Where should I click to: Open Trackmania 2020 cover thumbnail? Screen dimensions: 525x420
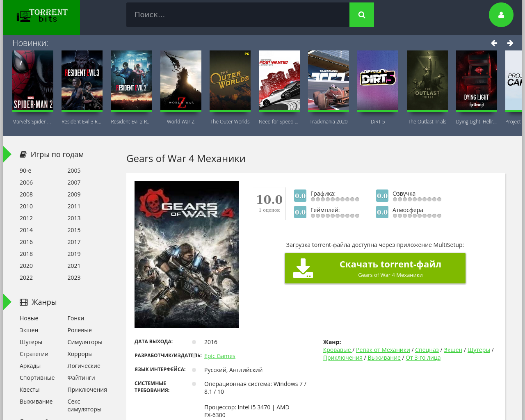tap(329, 81)
